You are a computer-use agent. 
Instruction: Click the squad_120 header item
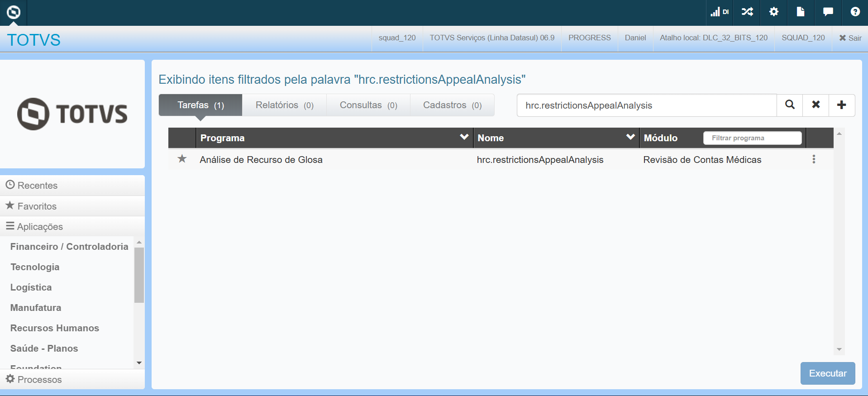coord(397,38)
